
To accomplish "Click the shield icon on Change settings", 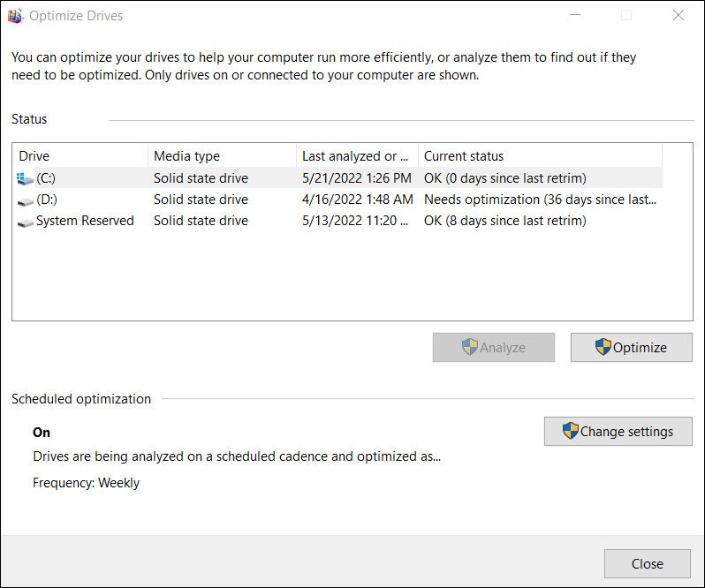I will click(571, 432).
